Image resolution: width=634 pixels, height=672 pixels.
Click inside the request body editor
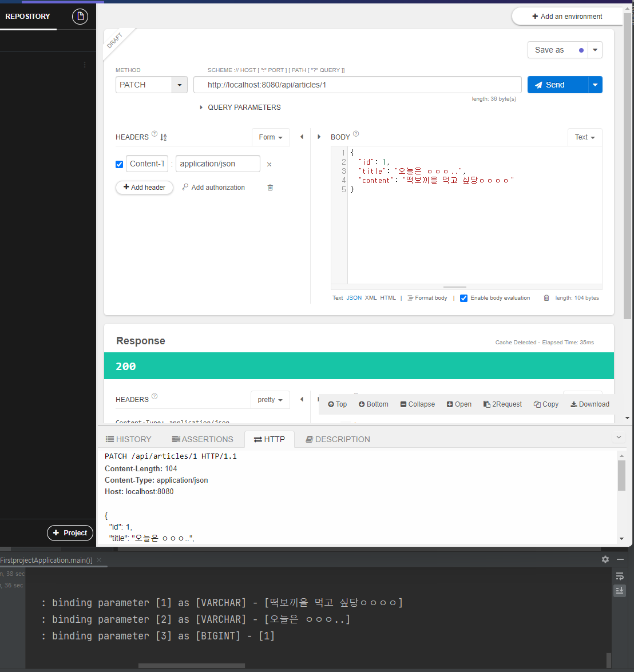click(x=474, y=215)
